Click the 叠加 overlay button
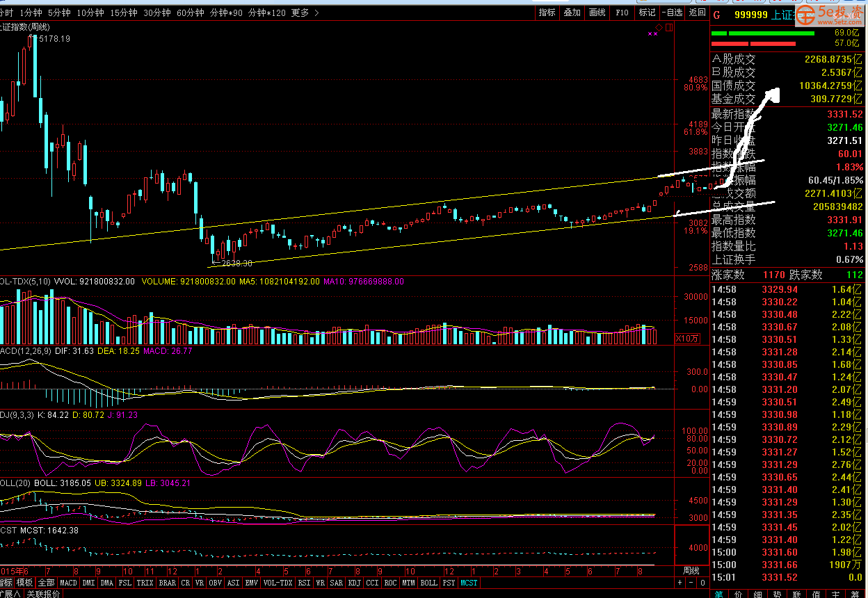The image size is (868, 598). pos(572,13)
